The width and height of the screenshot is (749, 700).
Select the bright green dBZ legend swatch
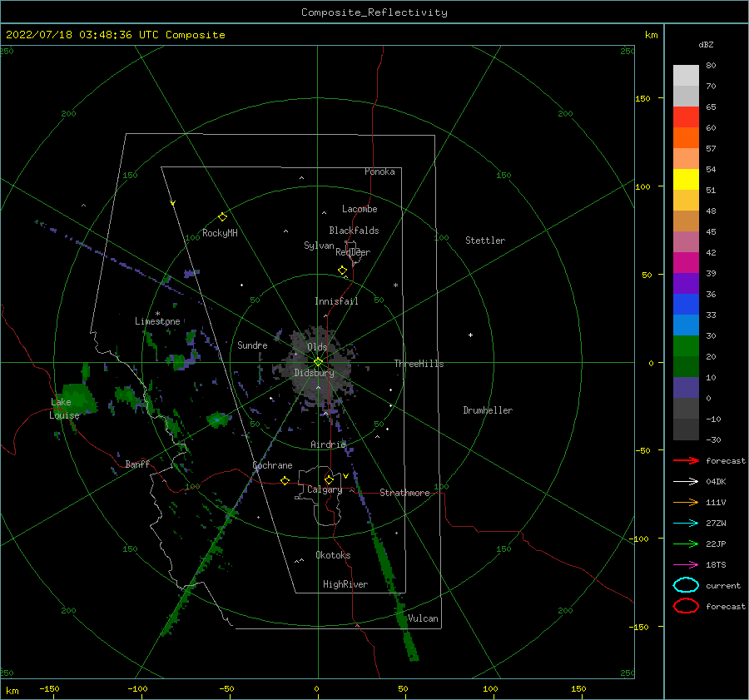click(x=686, y=346)
